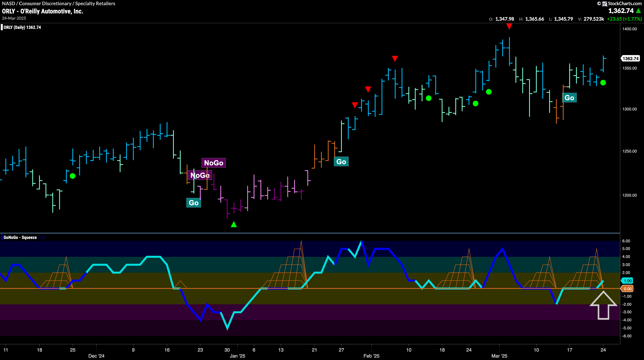Click the upper NoGo label
644x360 pixels.
[214, 163]
